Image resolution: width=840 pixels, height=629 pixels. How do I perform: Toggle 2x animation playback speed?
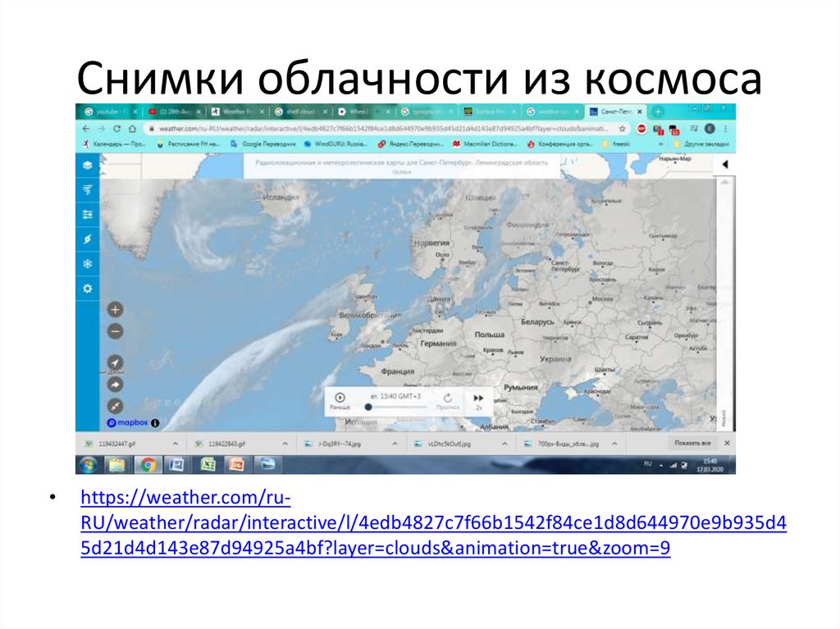coord(478,401)
